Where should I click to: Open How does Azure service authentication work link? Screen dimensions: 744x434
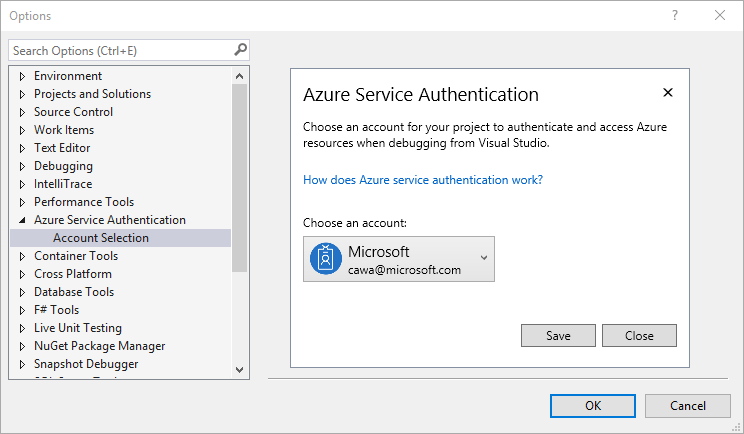coord(423,180)
